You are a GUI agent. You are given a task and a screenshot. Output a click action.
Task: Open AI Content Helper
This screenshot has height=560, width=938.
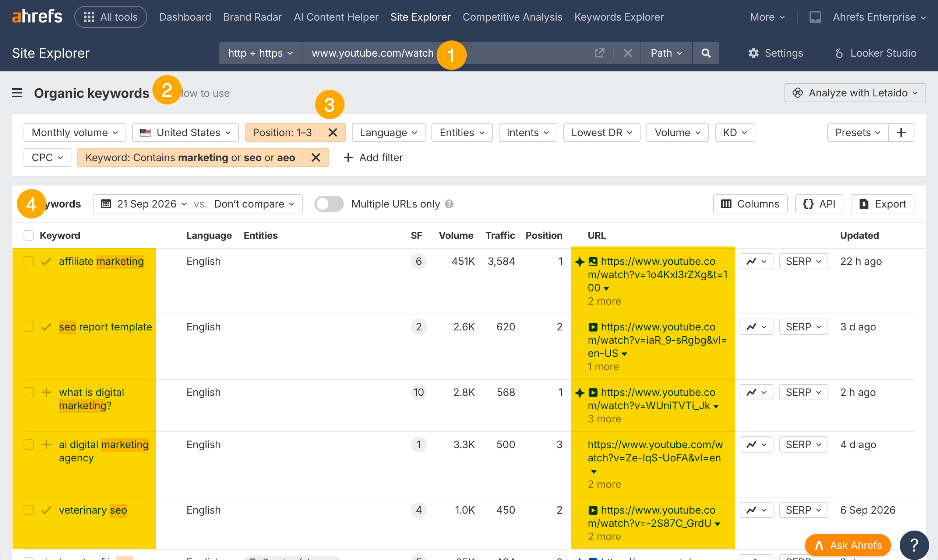(336, 17)
